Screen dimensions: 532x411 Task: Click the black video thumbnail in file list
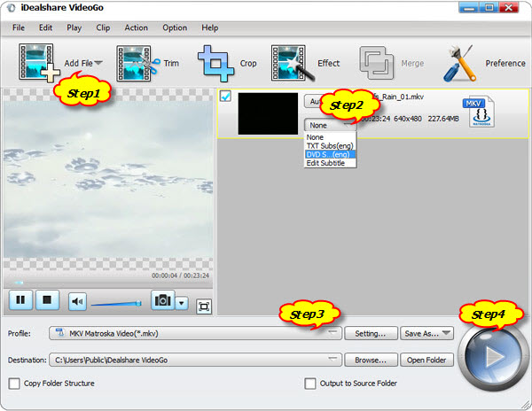(268, 114)
